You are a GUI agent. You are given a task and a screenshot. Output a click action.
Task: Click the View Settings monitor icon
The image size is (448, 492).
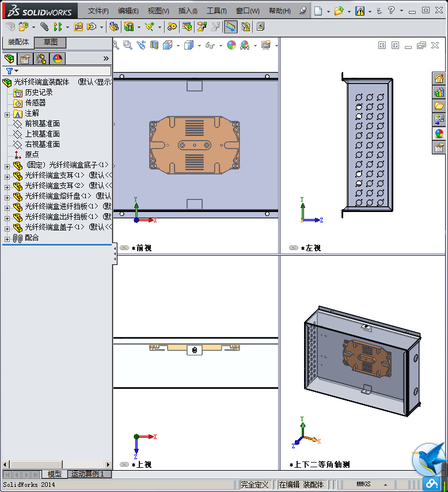click(x=266, y=45)
